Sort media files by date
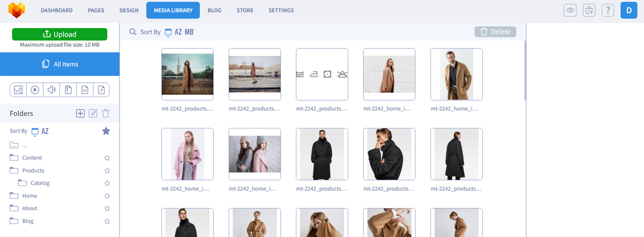 pyautogui.click(x=168, y=32)
